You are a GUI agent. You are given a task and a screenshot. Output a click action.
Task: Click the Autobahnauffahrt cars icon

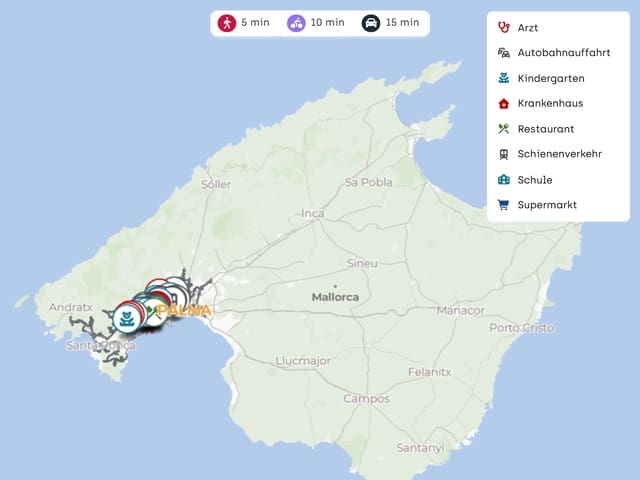(x=504, y=53)
